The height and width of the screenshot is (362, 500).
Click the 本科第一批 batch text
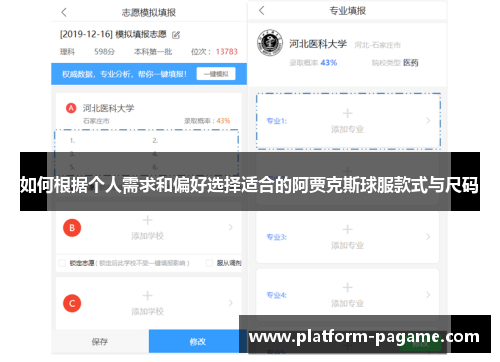pyautogui.click(x=153, y=52)
